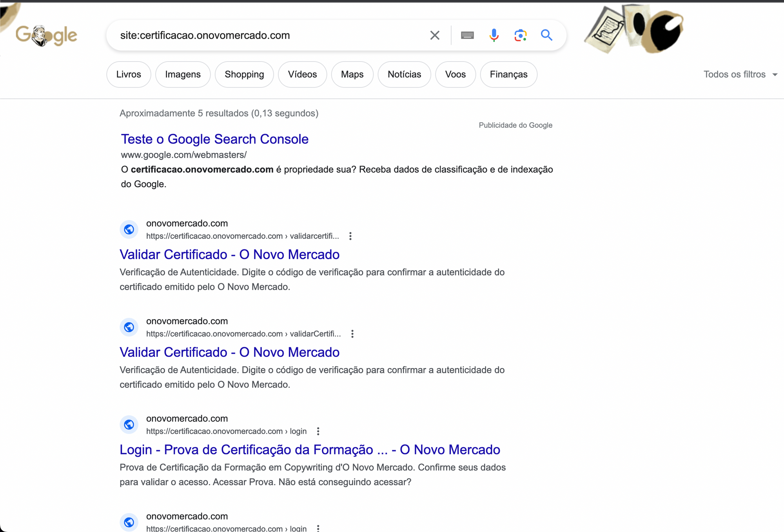Image resolution: width=784 pixels, height=532 pixels.
Task: Open today's Google Doodle logo
Action: click(x=45, y=35)
